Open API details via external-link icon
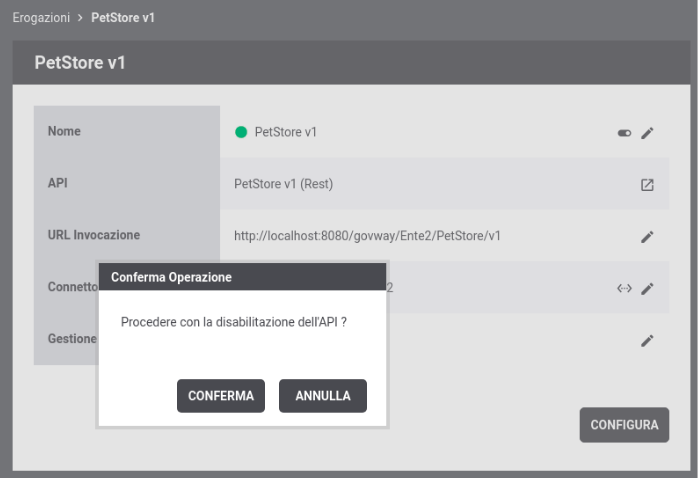698x478 pixels. (x=647, y=185)
